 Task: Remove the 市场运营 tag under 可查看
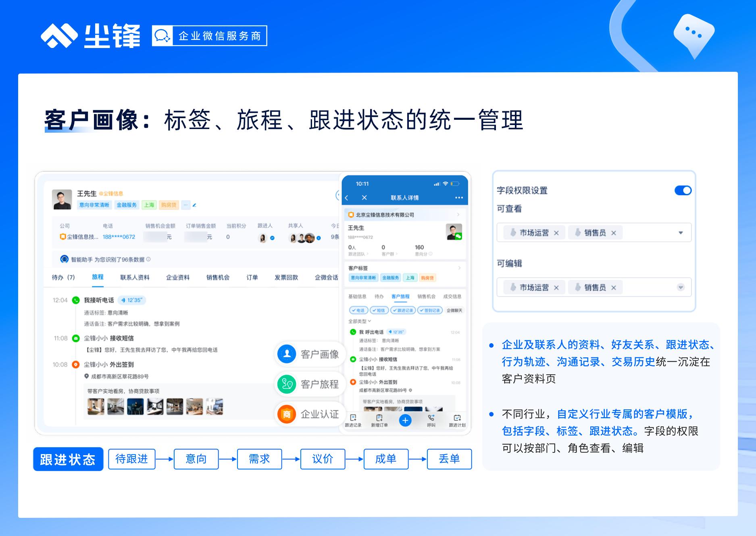[x=557, y=233]
